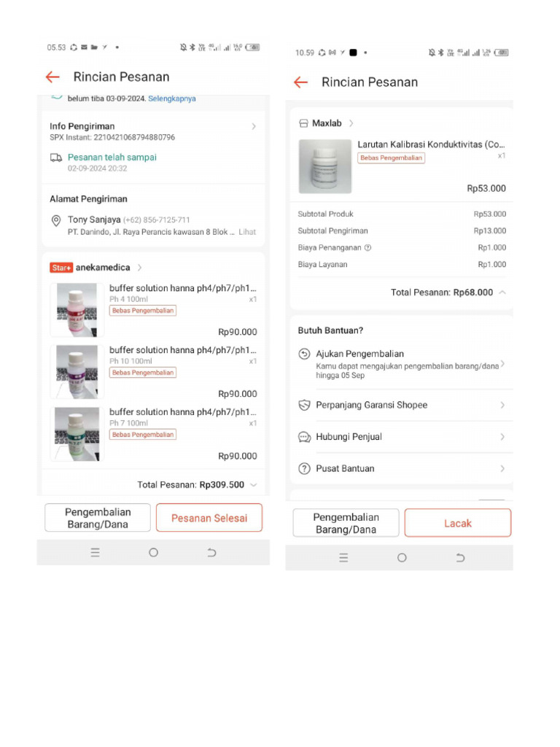Open Ph 4 100ml buffer solution thumbnail
Image resolution: width=560 pixels, height=747 pixels.
[77, 309]
